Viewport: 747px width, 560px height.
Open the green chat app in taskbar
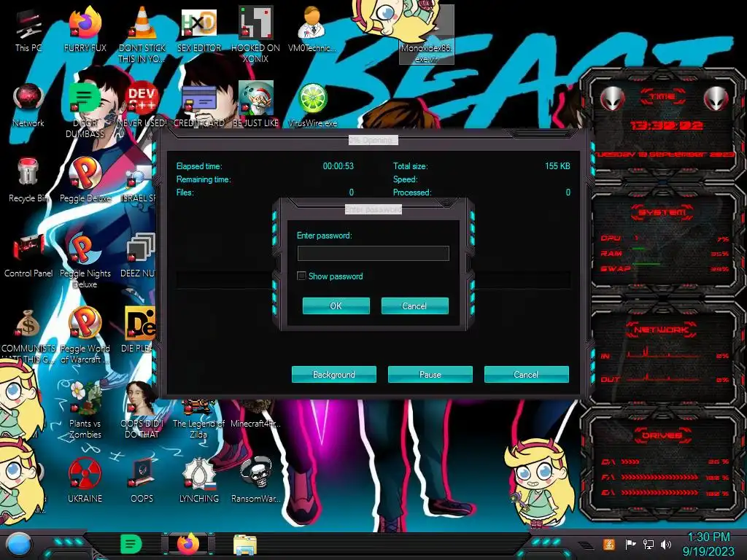pyautogui.click(x=131, y=544)
